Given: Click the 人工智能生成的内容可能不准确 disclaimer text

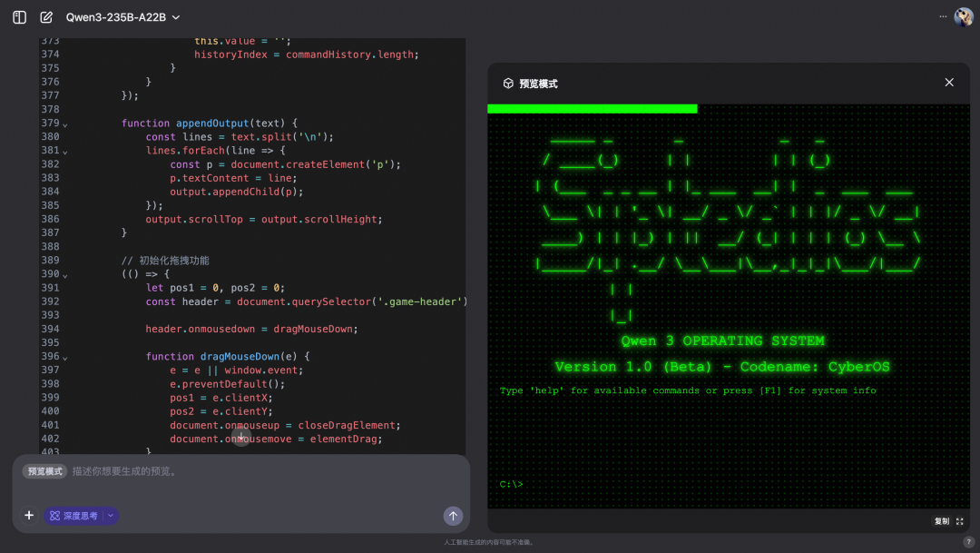Looking at the screenshot, I should click(x=489, y=542).
